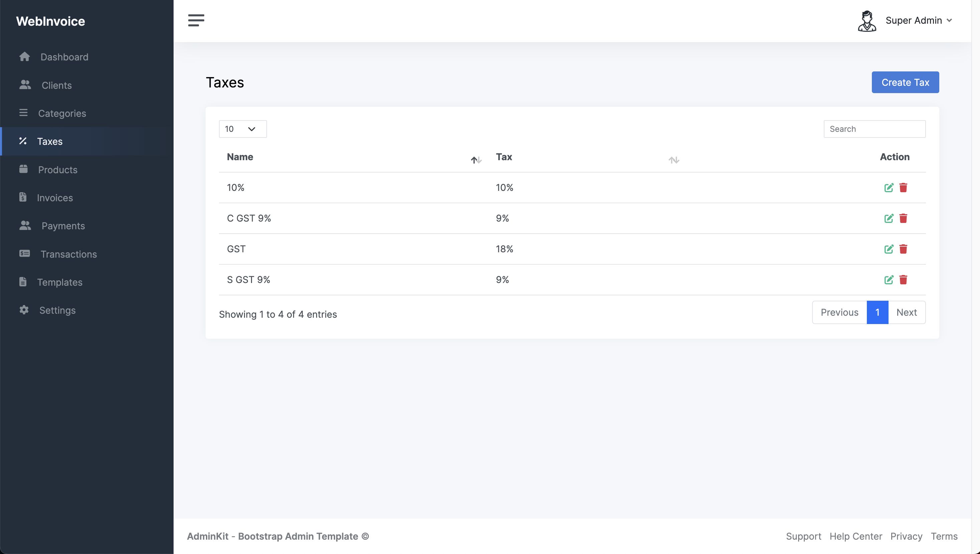The width and height of the screenshot is (980, 554).
Task: Sort table by Name column arrows
Action: (476, 160)
